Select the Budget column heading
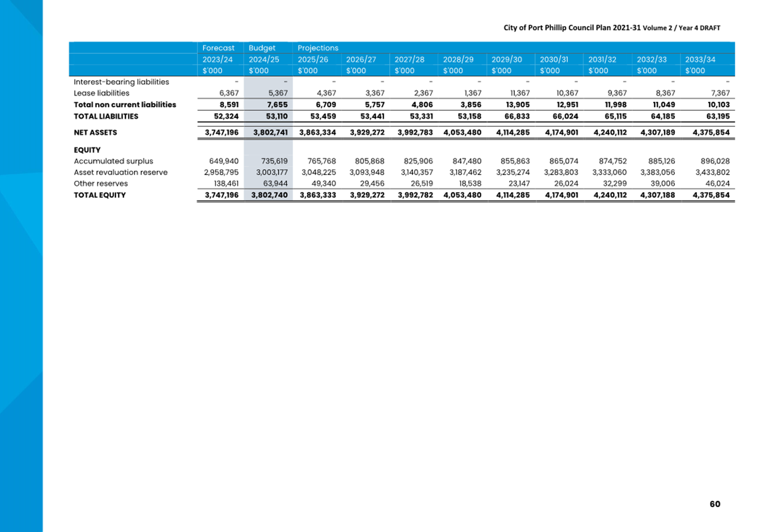Image resolution: width=762 pixels, height=532 pixels. tap(262, 48)
